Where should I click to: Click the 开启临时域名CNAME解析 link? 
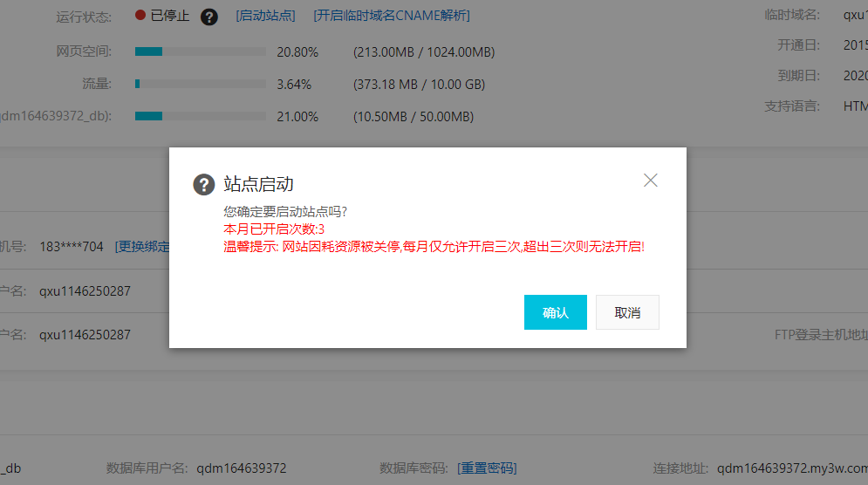pyautogui.click(x=392, y=16)
